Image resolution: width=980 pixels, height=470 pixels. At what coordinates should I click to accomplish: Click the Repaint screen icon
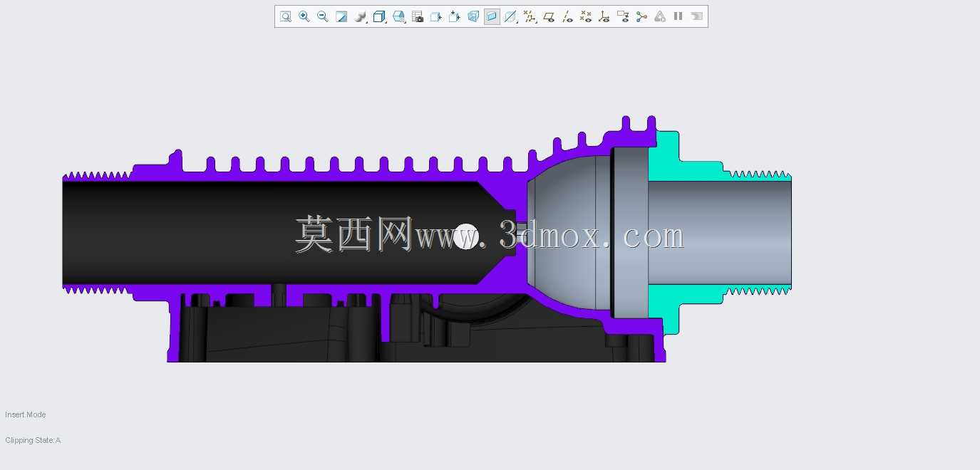(x=341, y=16)
